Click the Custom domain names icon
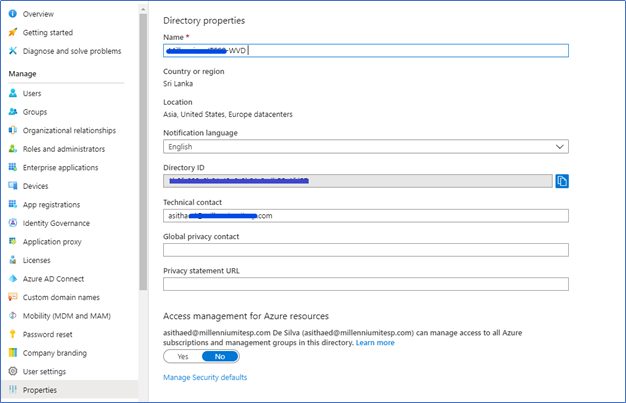The image size is (626, 403). [13, 297]
